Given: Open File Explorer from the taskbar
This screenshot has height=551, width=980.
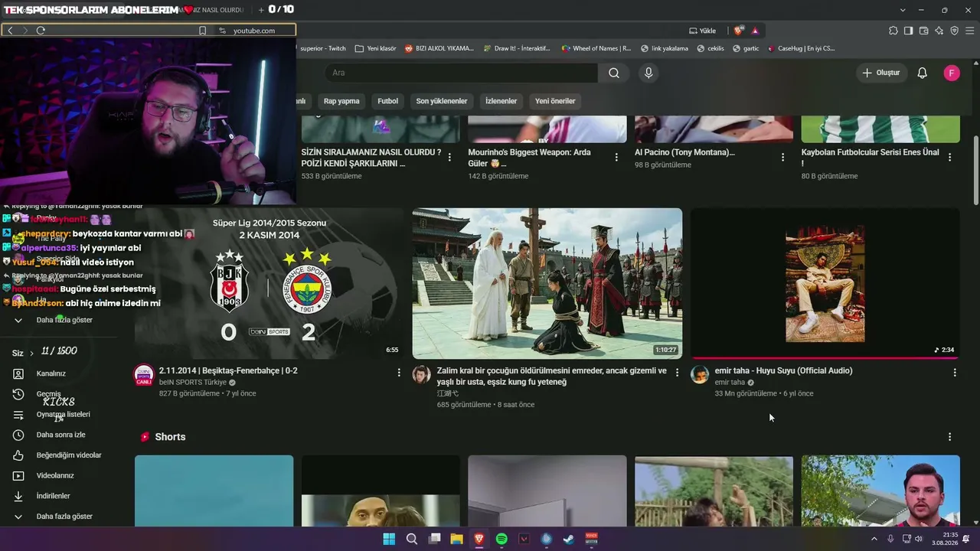Looking at the screenshot, I should pos(456,539).
